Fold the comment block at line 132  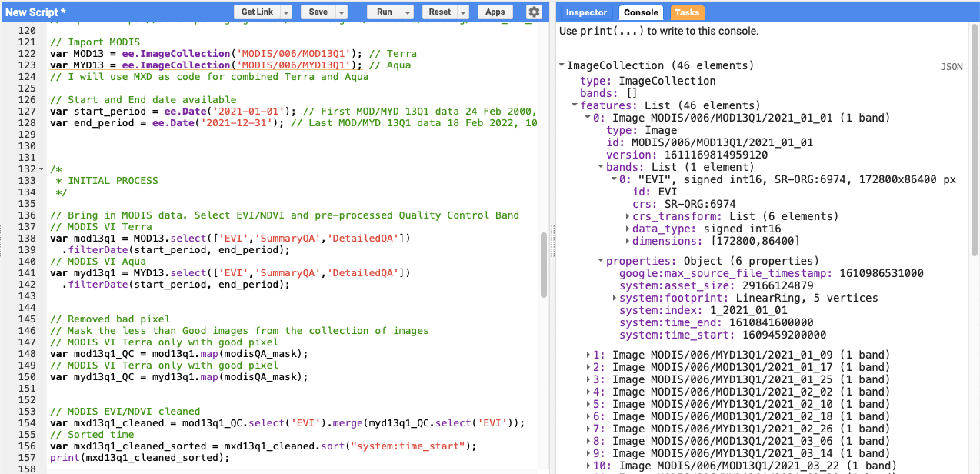(x=42, y=169)
